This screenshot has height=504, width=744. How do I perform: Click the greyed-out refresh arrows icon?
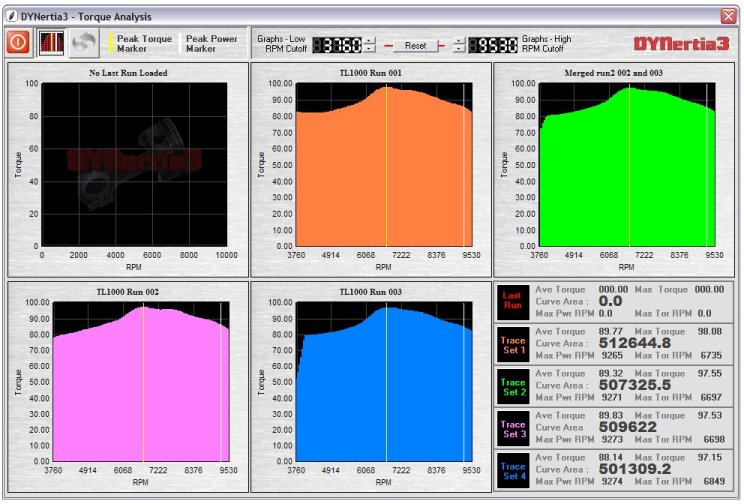pyautogui.click(x=83, y=42)
